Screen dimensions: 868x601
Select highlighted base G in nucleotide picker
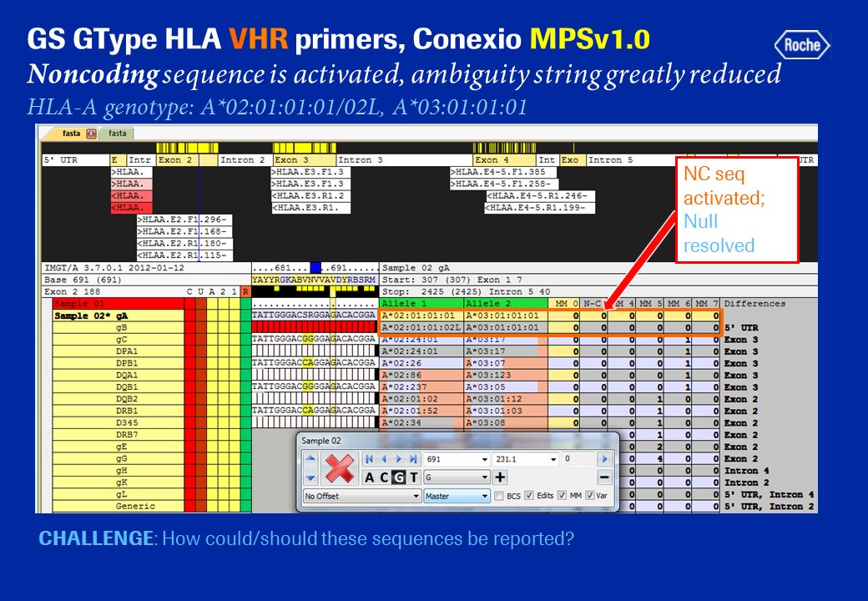pyautogui.click(x=399, y=477)
